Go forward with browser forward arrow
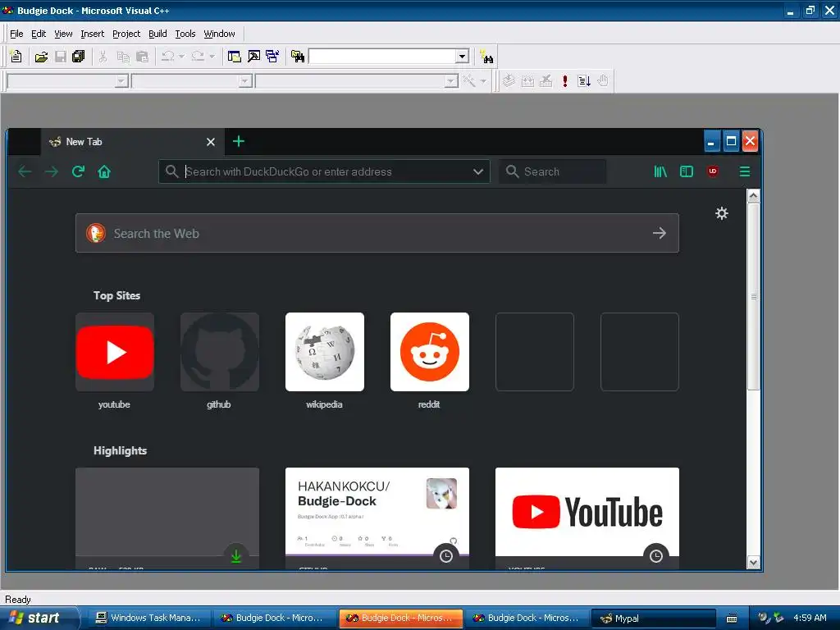The width and height of the screenshot is (840, 630). point(52,171)
